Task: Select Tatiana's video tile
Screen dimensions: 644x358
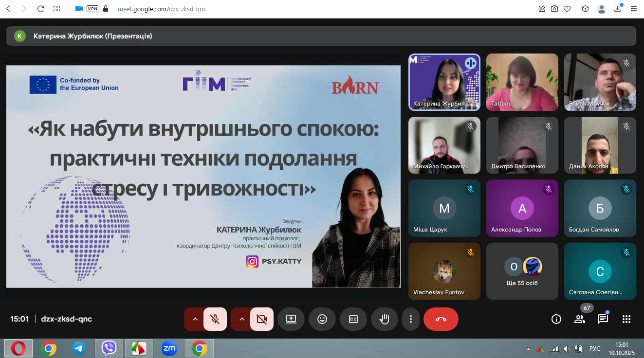Action: pyautogui.click(x=522, y=82)
